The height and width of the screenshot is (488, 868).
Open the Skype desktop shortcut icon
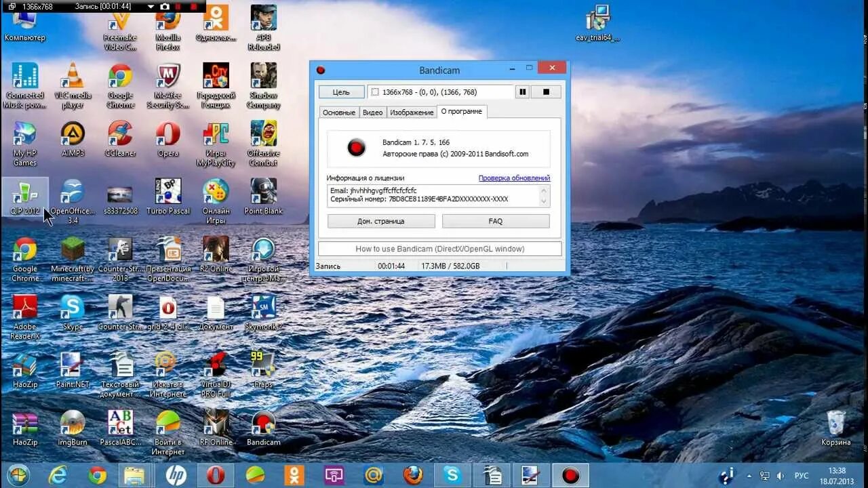(x=73, y=312)
